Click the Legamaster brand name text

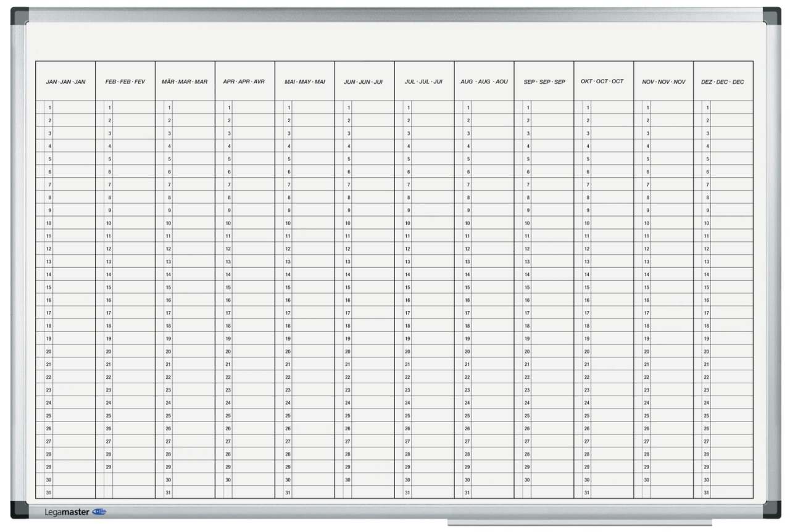[67, 512]
